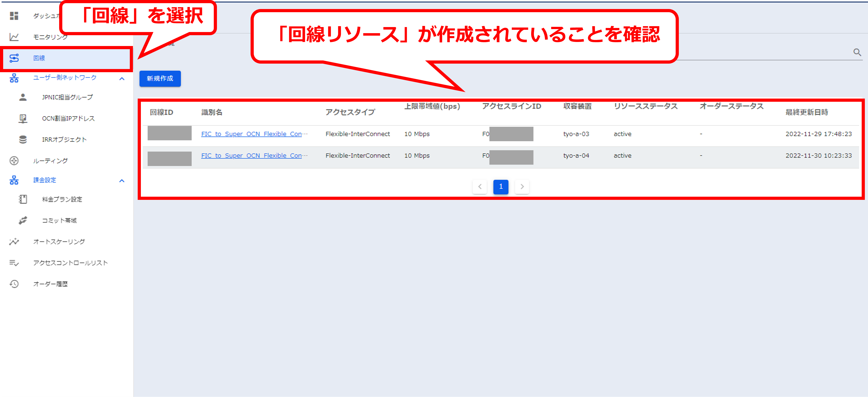Collapse the 課金設定 section chevron
This screenshot has height=397, width=868.
[122, 181]
